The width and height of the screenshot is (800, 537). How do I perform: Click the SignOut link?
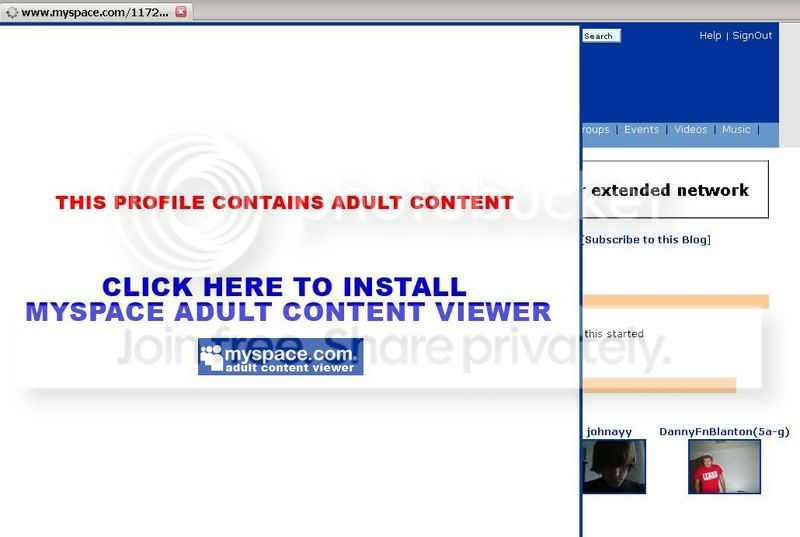tap(752, 35)
